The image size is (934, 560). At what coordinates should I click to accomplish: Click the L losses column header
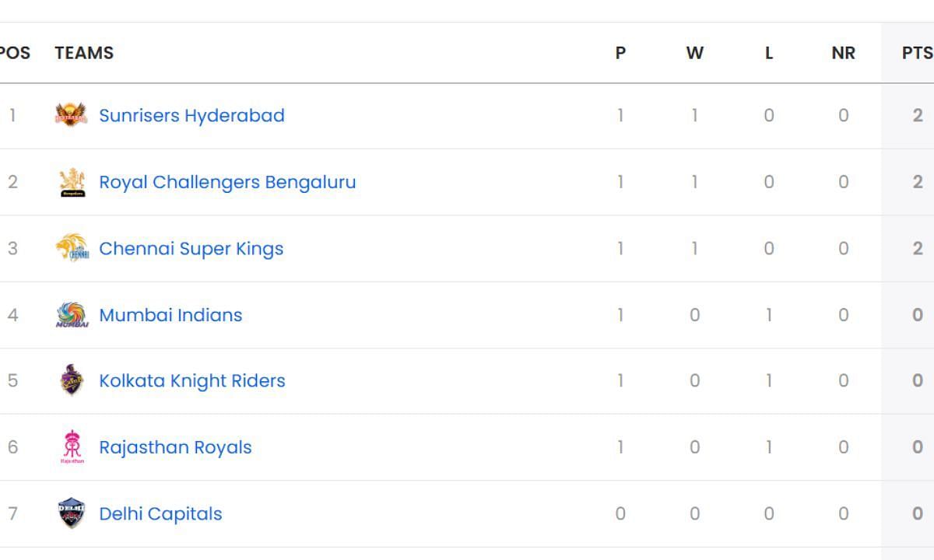[x=769, y=53]
